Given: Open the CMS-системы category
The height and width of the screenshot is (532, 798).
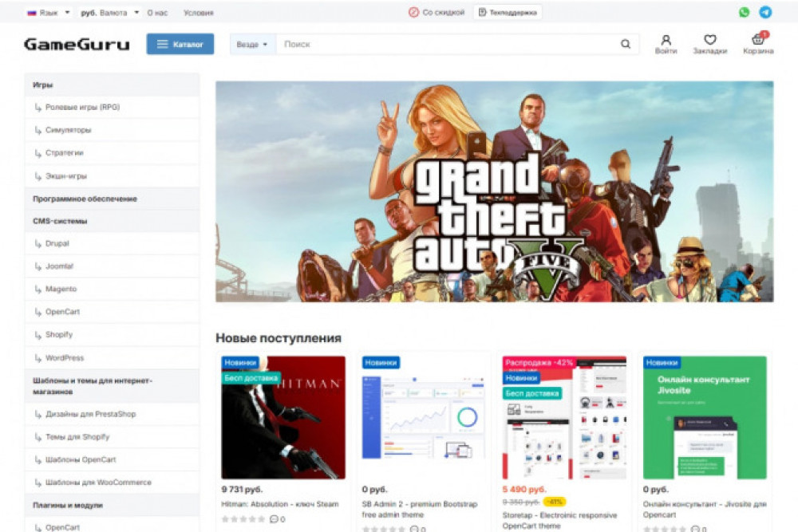Looking at the screenshot, I should [112, 221].
